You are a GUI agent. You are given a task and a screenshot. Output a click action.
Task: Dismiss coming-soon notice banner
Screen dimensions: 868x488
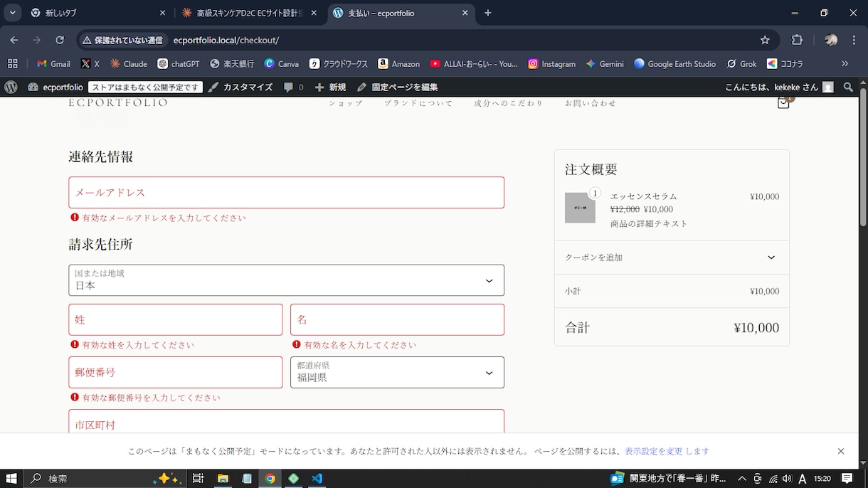click(x=841, y=451)
